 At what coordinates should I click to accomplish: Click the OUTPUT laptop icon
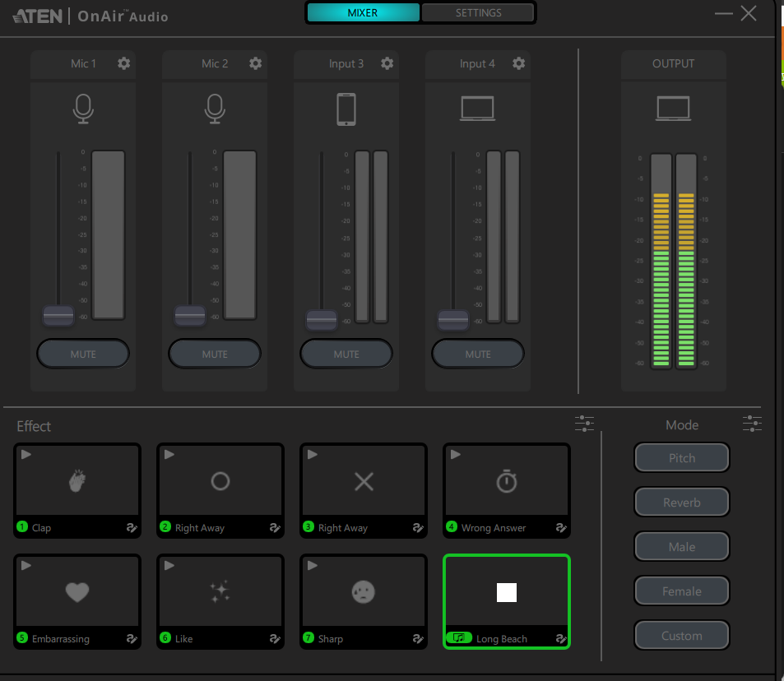[674, 109]
